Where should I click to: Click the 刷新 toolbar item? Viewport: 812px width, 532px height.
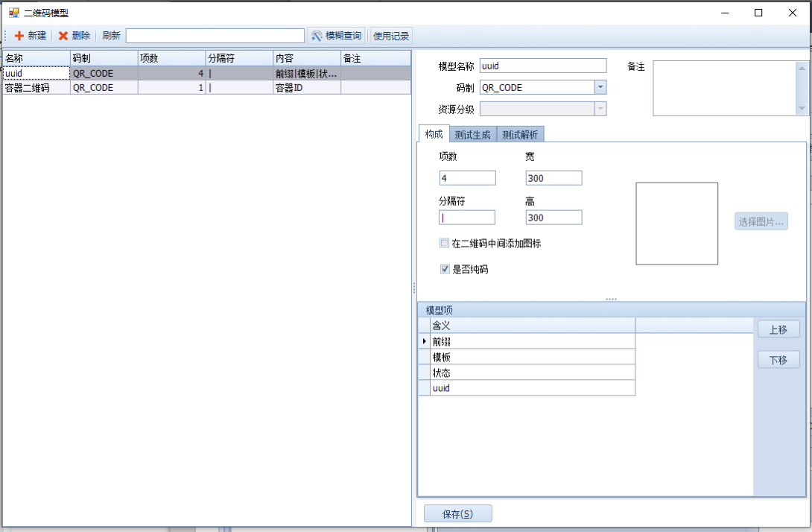(x=111, y=36)
